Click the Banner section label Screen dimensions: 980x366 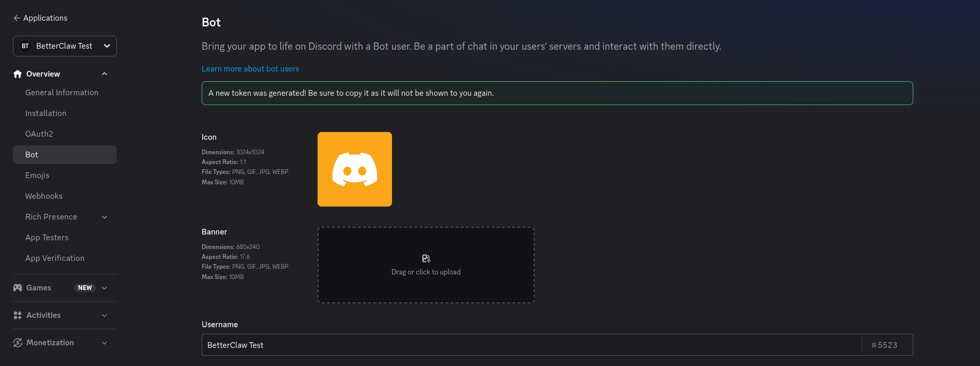click(x=214, y=232)
